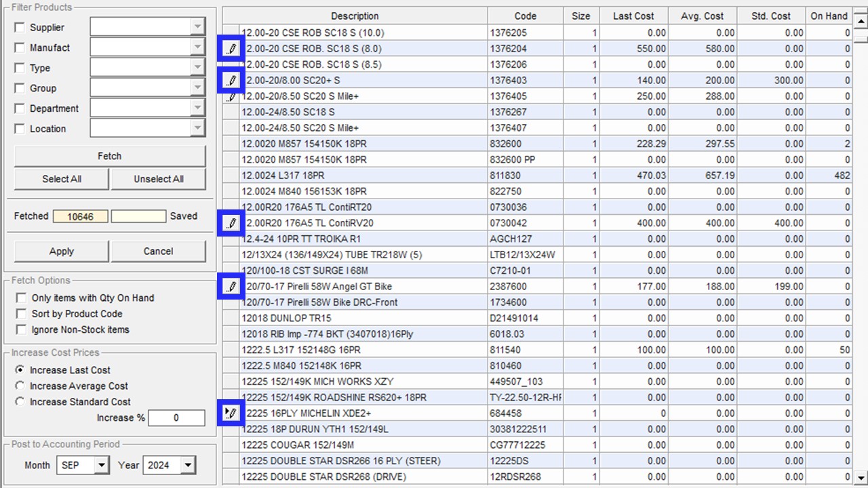Tick the Type filter checkbox
Viewport: 868px width, 488px height.
(x=20, y=68)
